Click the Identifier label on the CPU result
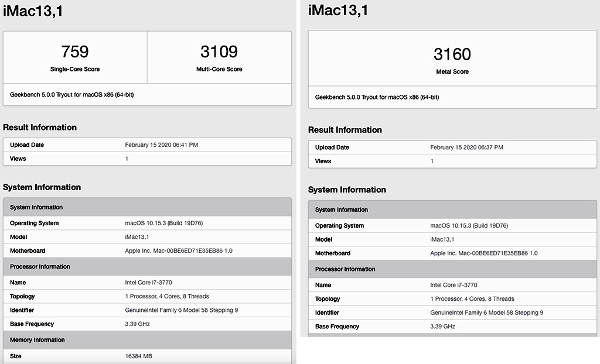This screenshot has height=364, width=600. tap(22, 310)
